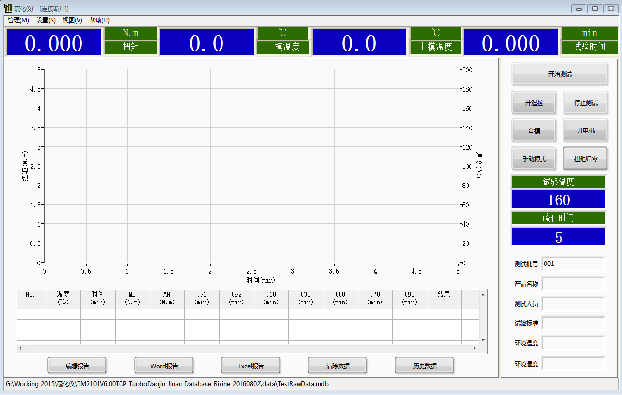Click the table's vertical scroll up arrow
Screen dimensions: 622x395
point(483,295)
